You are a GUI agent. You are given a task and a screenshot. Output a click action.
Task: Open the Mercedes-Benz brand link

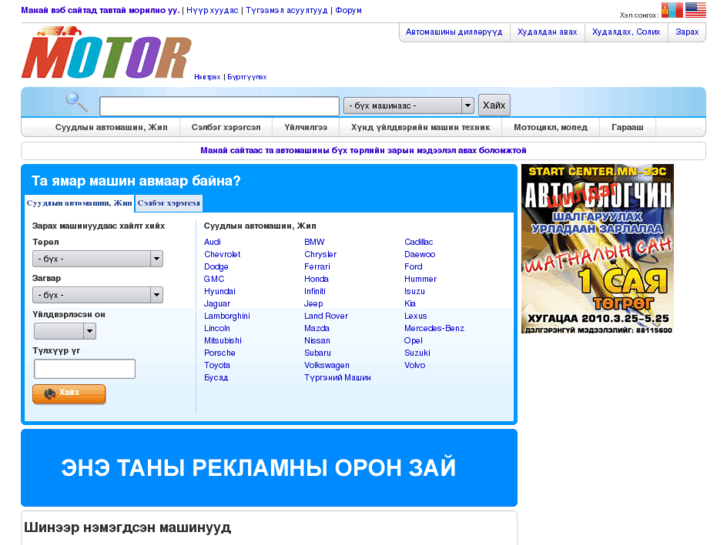[434, 328]
